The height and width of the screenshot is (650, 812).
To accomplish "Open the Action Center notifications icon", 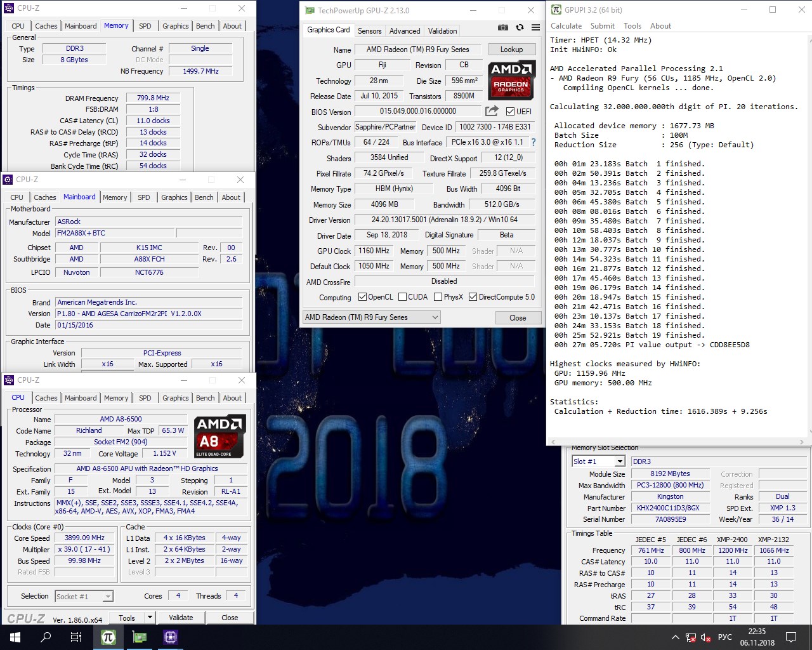I will pos(791,637).
